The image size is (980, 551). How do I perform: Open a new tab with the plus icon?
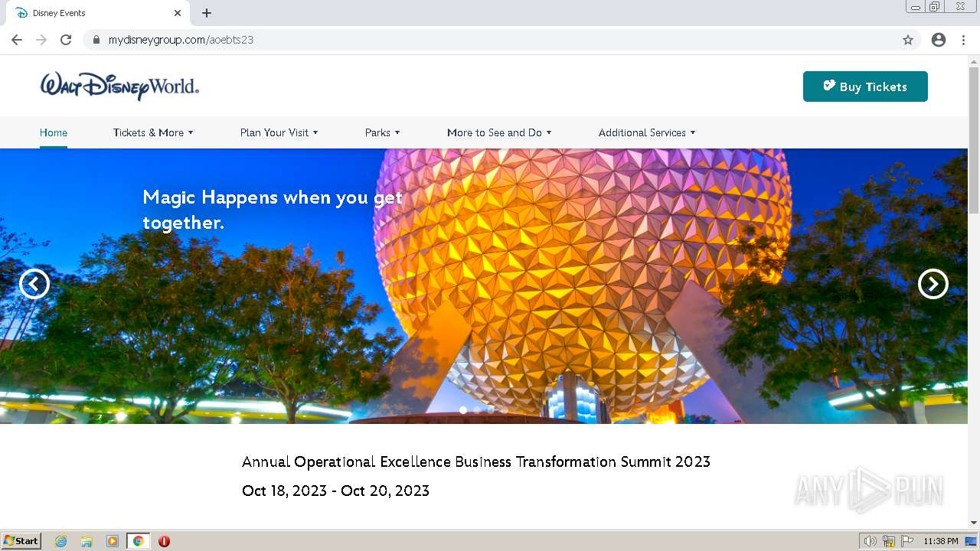click(x=207, y=13)
